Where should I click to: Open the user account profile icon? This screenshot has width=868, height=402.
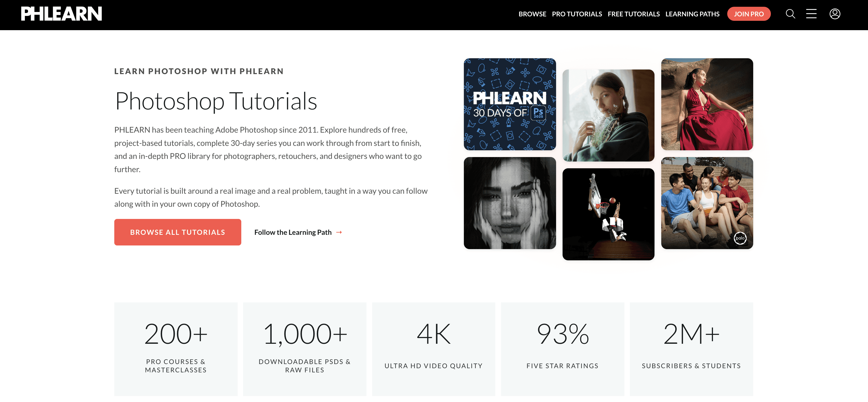pos(835,14)
